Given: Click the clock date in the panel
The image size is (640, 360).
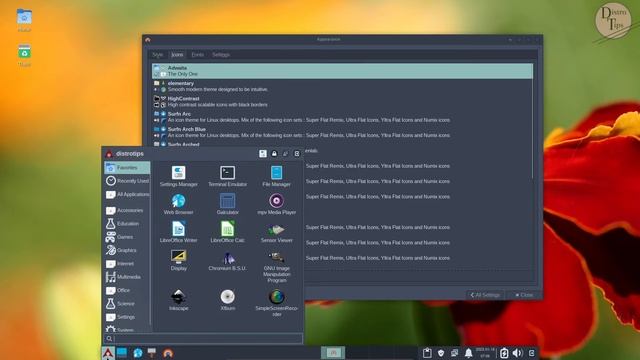Looking at the screenshot, I should [x=484, y=353].
